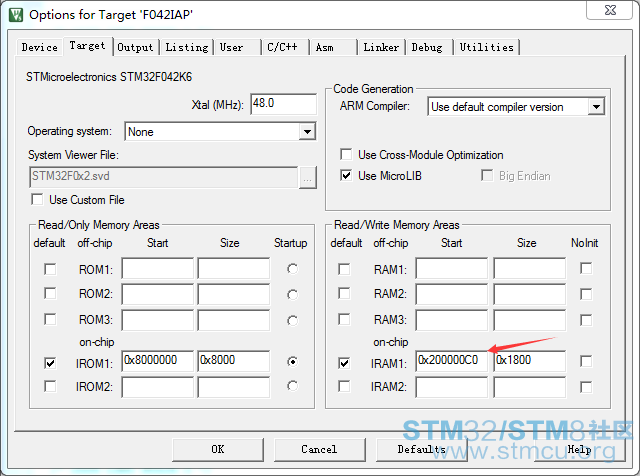Edit the IROM1 Size field 0x8000
The height and width of the screenshot is (476, 640).
click(233, 360)
